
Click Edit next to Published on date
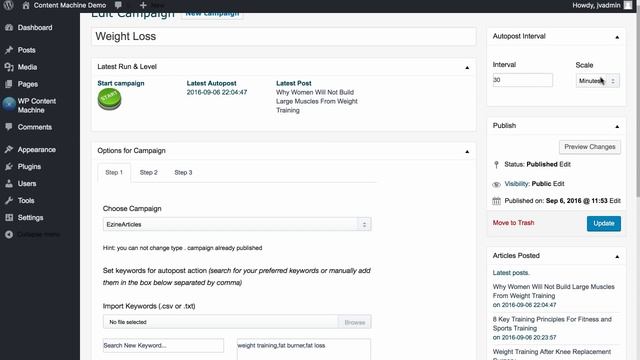point(615,201)
